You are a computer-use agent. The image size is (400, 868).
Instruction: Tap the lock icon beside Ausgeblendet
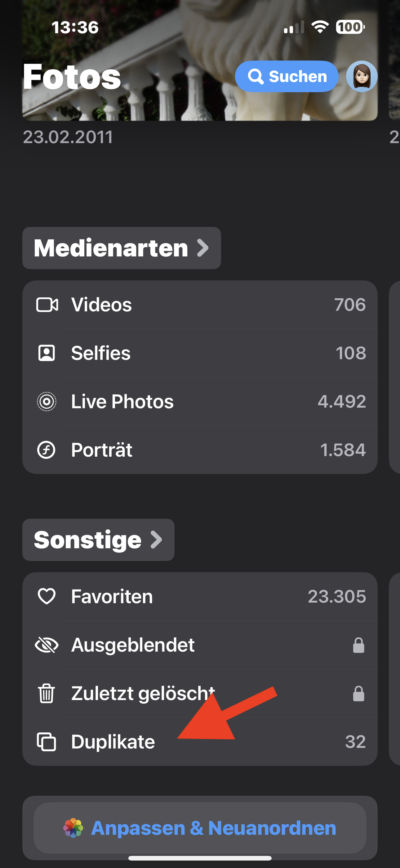[358, 645]
